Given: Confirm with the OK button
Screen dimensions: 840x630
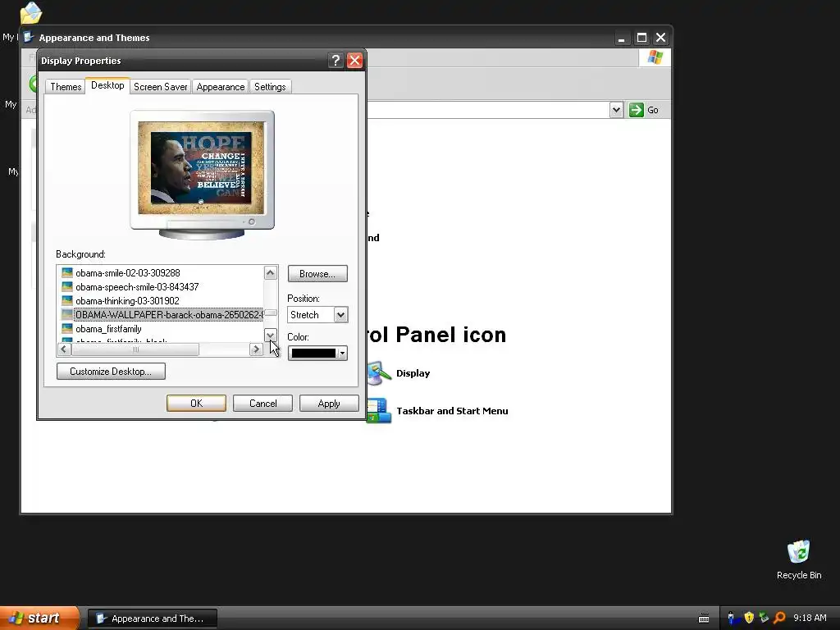Looking at the screenshot, I should point(196,404).
